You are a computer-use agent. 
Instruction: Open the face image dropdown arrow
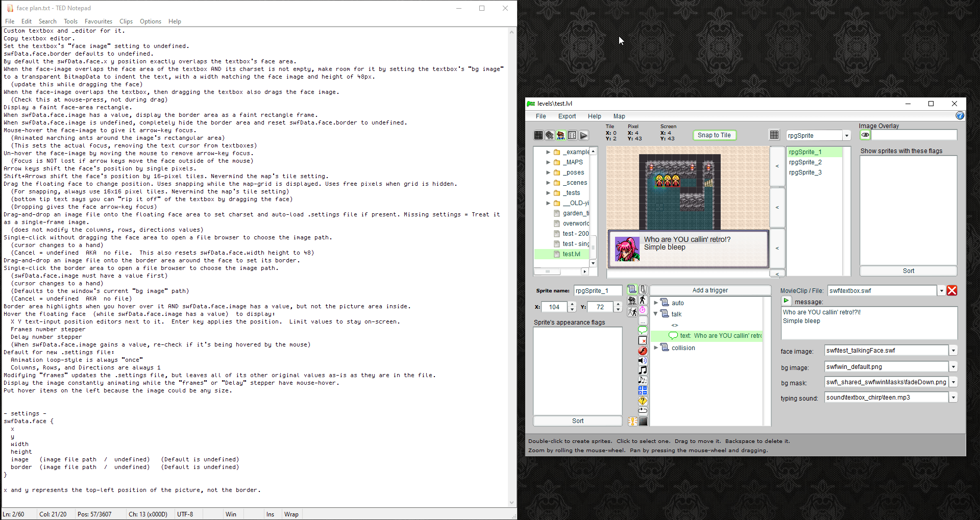click(x=953, y=351)
